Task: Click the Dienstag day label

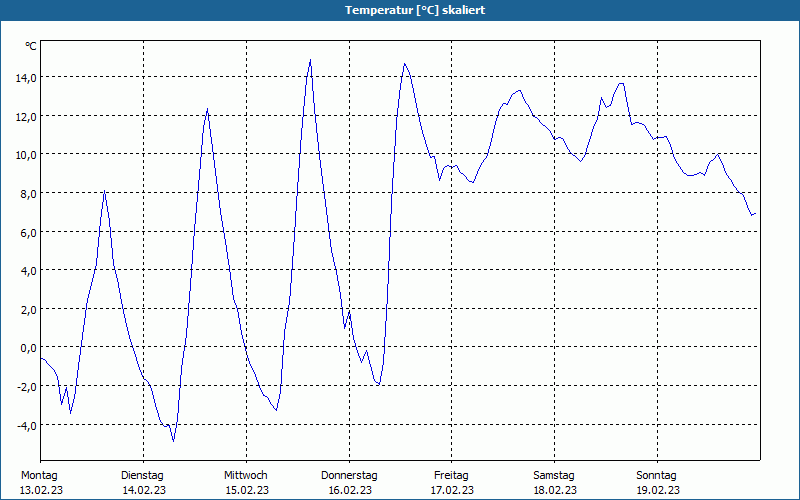Action: click(142, 476)
